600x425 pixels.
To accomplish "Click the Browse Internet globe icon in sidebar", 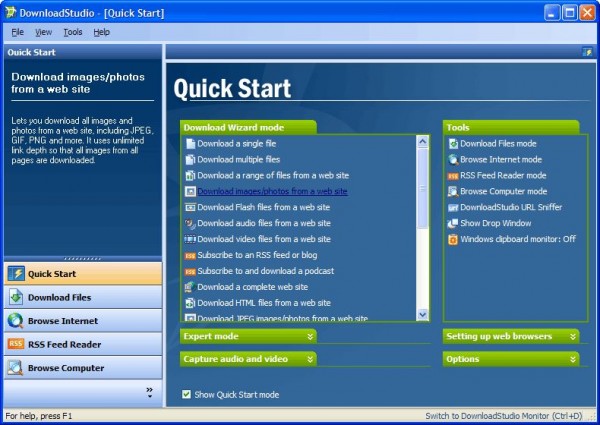I will click(x=16, y=321).
